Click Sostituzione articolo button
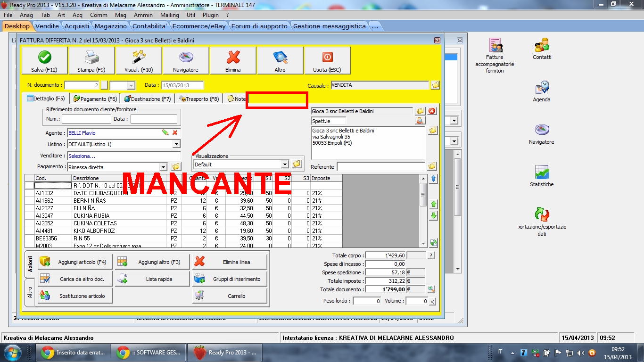This screenshot has height=362, width=644. tap(74, 296)
